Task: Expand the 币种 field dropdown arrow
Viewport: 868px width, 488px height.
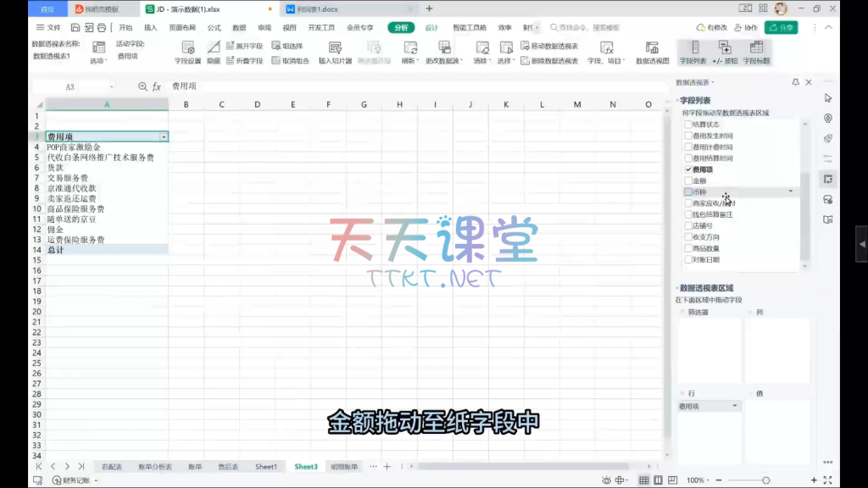Action: pos(791,191)
